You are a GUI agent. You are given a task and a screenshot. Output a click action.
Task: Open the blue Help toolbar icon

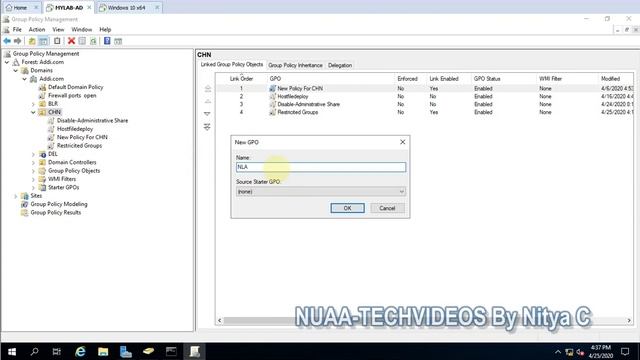point(107,41)
